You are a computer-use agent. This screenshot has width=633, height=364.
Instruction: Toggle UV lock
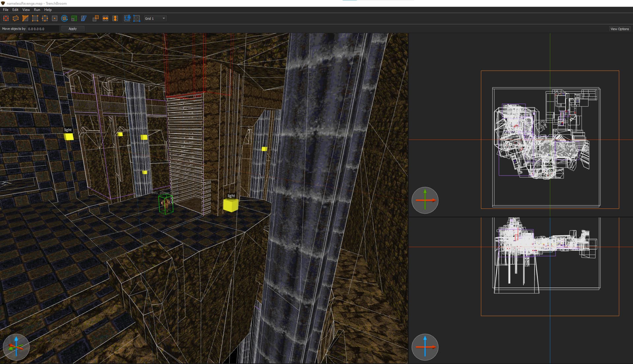click(x=137, y=18)
